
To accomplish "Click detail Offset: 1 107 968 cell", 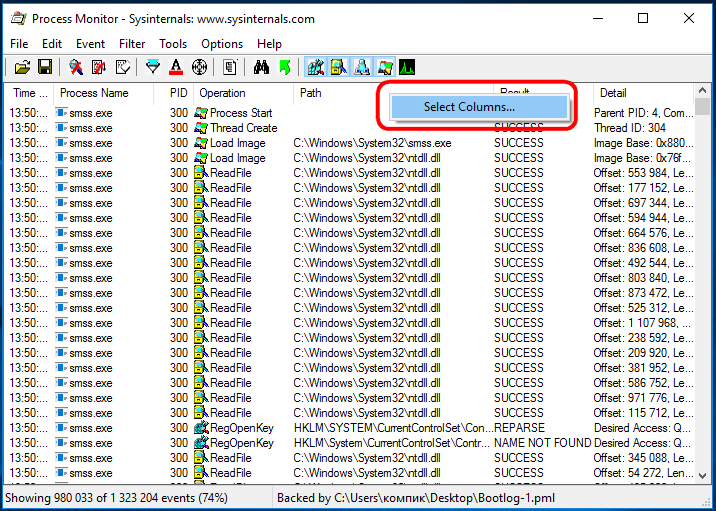I will point(642,323).
